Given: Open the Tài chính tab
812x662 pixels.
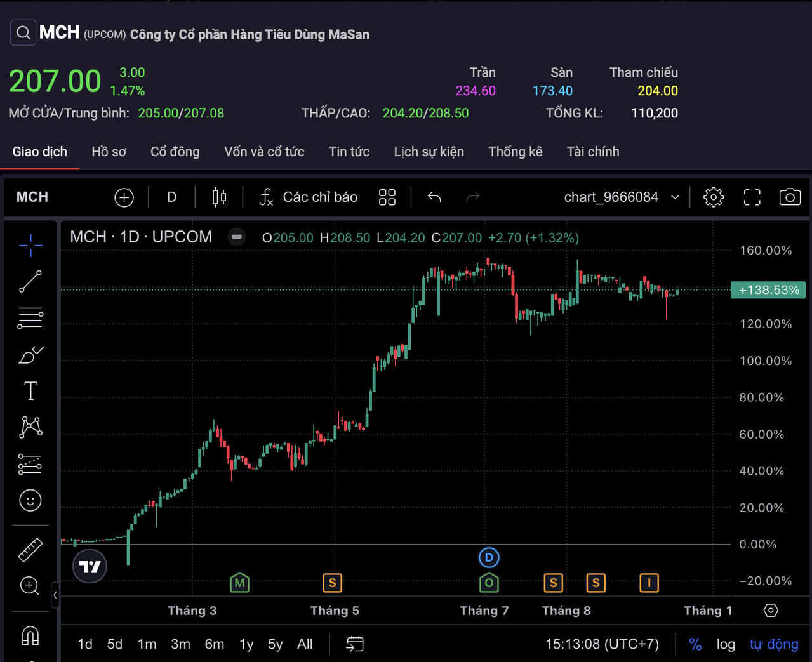Looking at the screenshot, I should [593, 152].
